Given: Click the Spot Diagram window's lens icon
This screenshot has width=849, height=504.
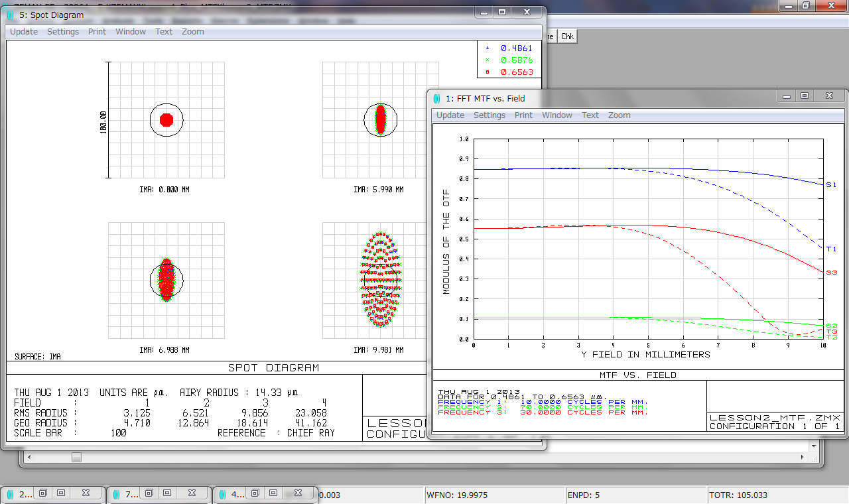Looking at the screenshot, I should (x=10, y=15).
